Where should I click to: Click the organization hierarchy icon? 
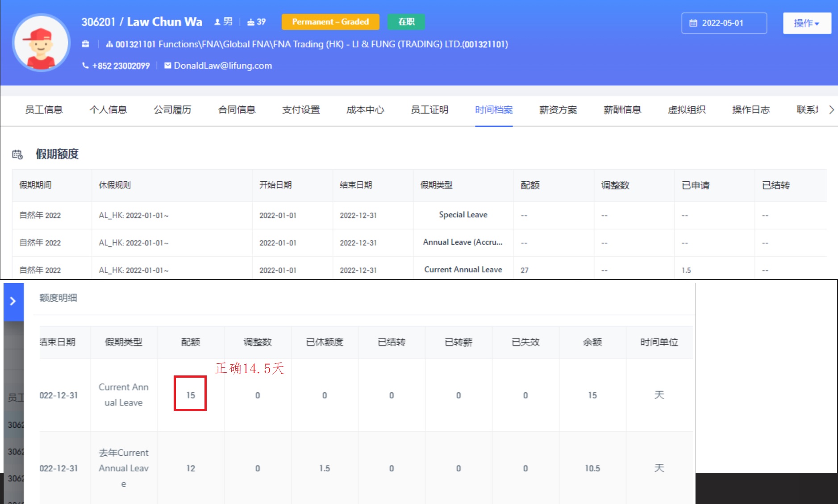pos(109,44)
